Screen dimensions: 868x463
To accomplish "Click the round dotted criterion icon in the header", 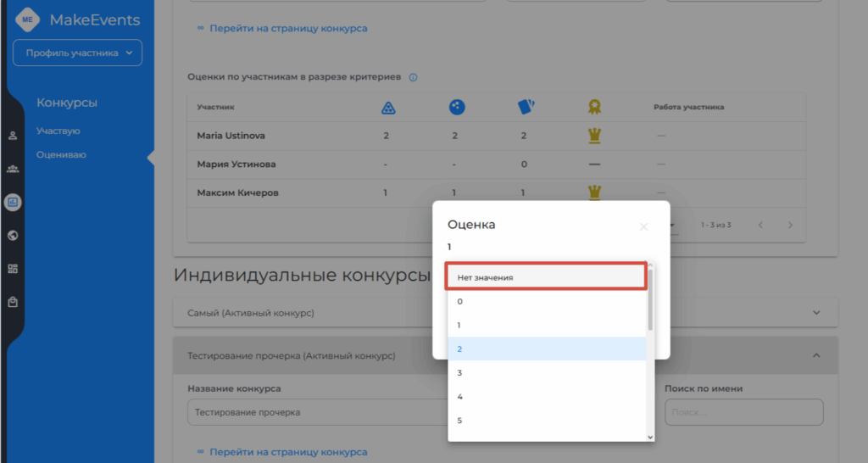I will point(457,107).
